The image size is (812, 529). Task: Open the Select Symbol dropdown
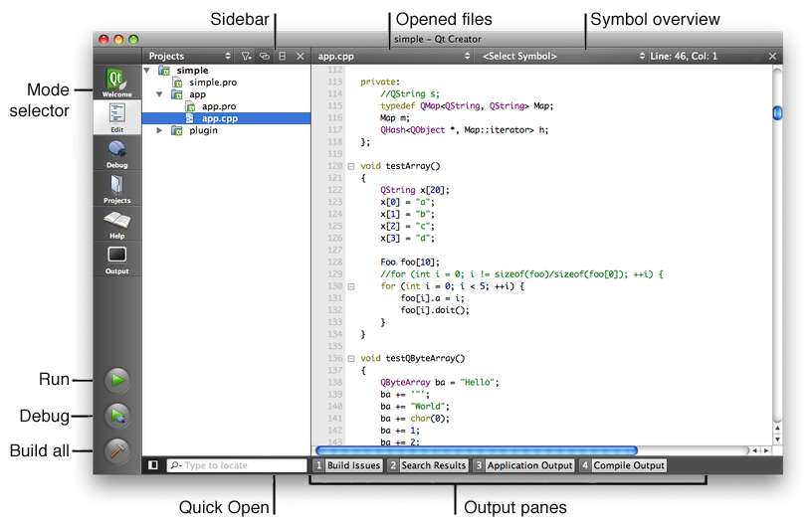(563, 56)
